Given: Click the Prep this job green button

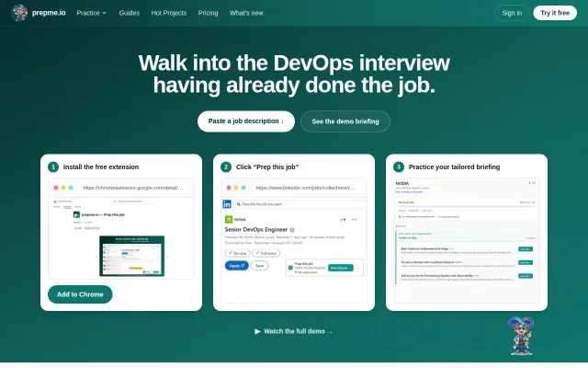Looking at the screenshot, I should (x=341, y=268).
